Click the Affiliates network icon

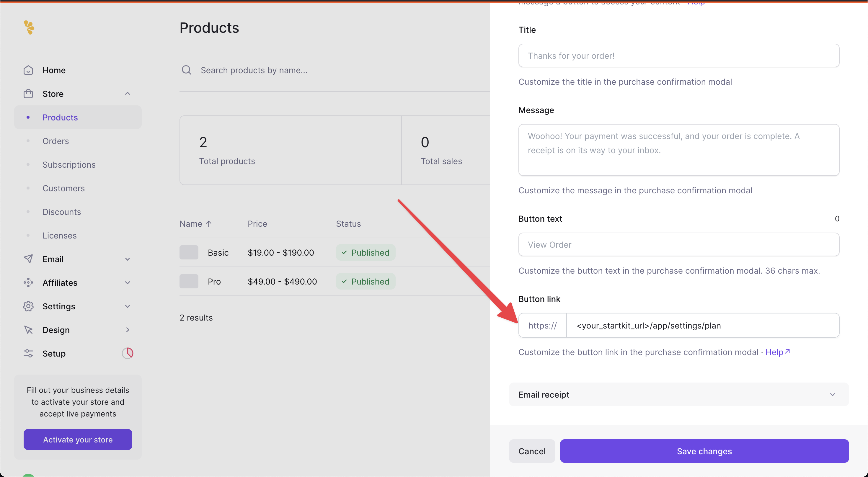point(28,282)
